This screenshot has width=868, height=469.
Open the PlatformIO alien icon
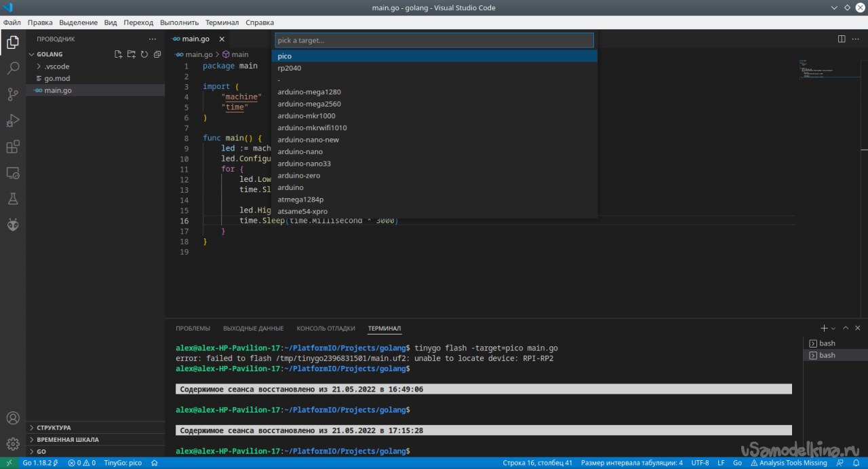click(x=13, y=225)
